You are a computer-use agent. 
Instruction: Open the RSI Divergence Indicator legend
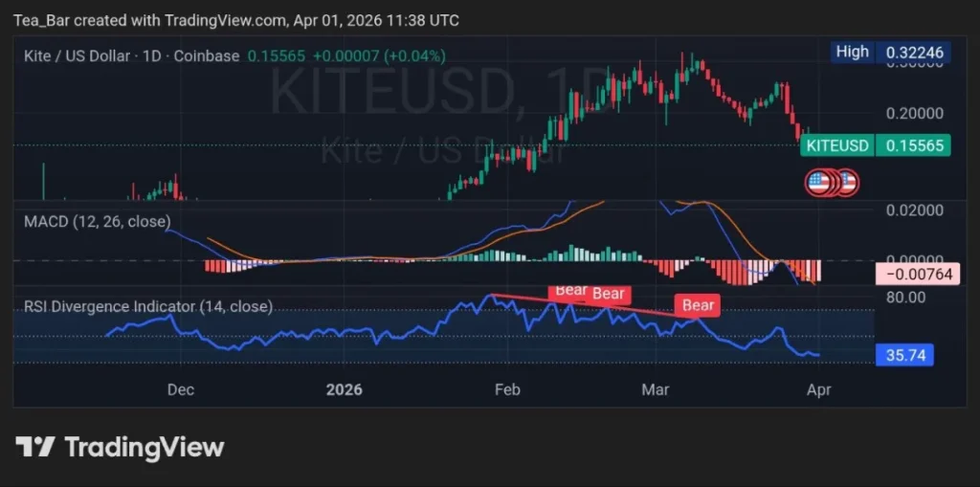tap(147, 306)
